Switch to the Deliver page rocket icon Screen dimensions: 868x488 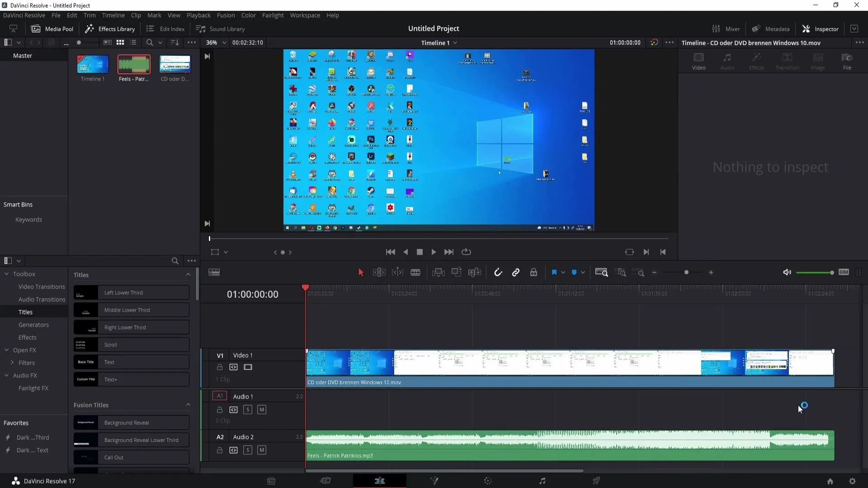click(x=596, y=481)
